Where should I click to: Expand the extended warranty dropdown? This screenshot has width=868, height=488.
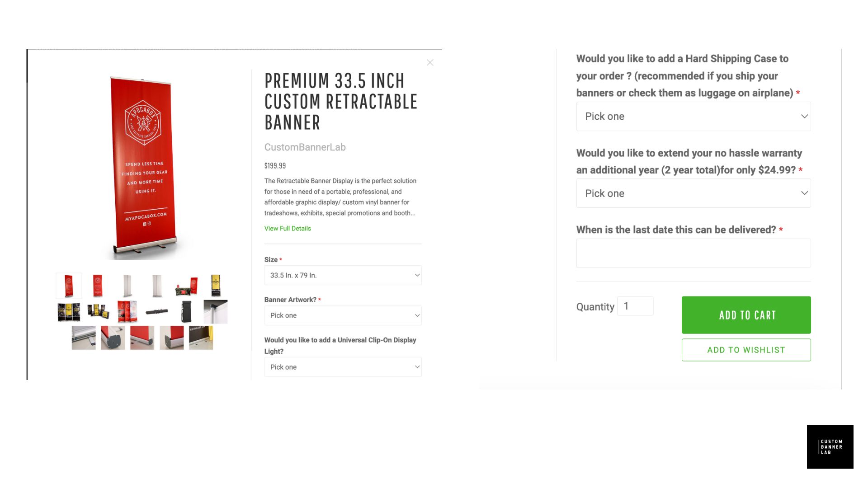693,193
